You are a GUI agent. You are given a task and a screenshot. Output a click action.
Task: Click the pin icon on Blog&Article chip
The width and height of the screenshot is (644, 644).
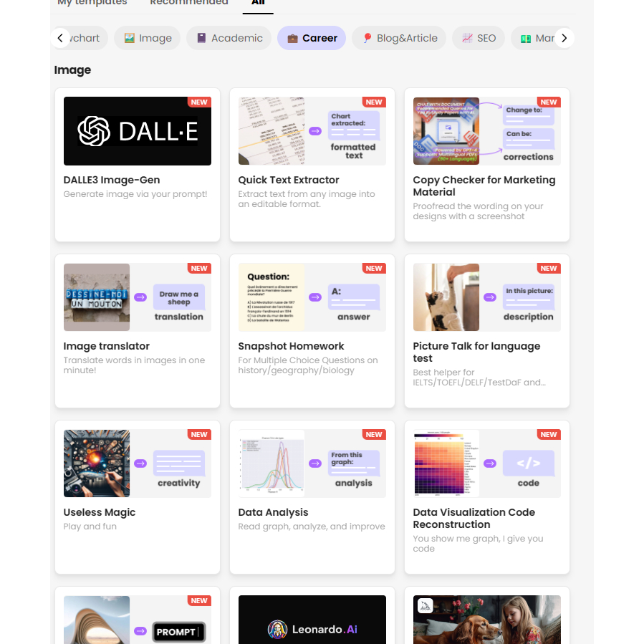click(x=367, y=38)
